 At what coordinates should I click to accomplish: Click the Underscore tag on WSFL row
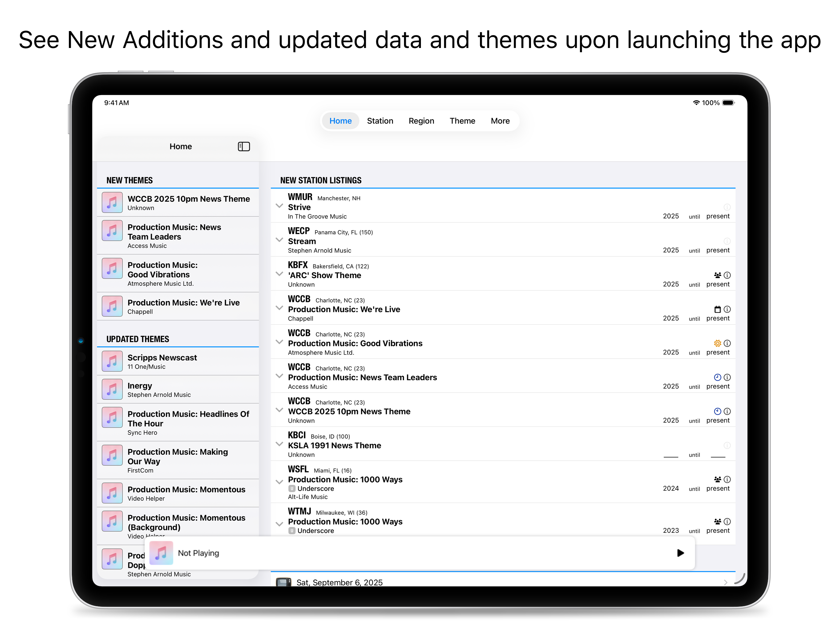coord(311,488)
